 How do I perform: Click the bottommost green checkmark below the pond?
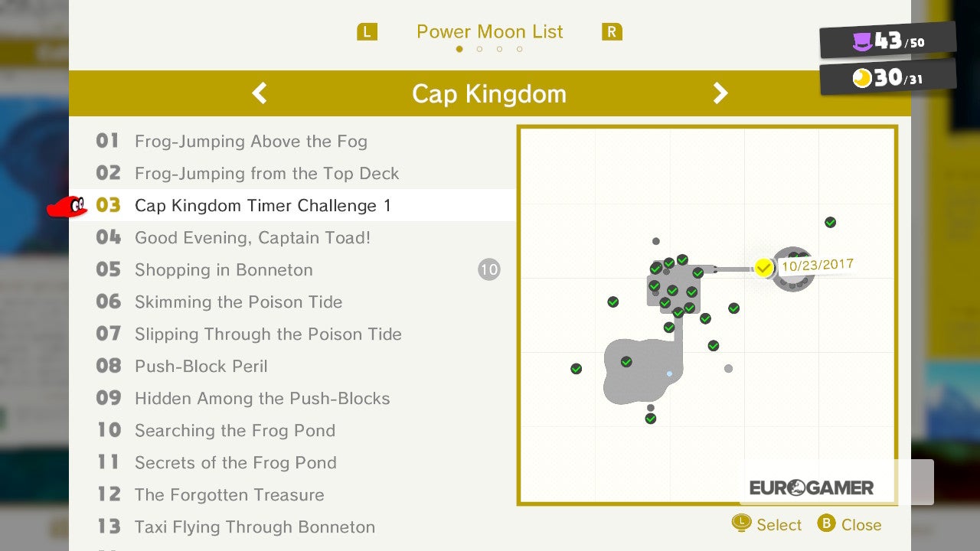tap(650, 419)
